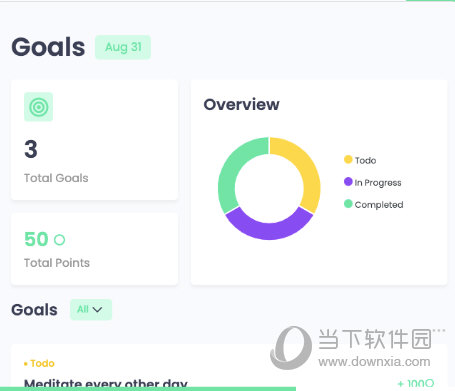Click the green Completed donut segment
The height and width of the screenshot is (391, 455).
tap(231, 167)
